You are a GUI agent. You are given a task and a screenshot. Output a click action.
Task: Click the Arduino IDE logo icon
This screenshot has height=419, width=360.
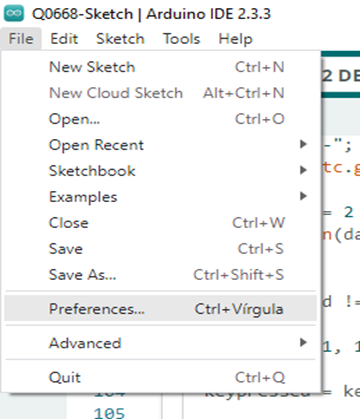[x=14, y=13]
